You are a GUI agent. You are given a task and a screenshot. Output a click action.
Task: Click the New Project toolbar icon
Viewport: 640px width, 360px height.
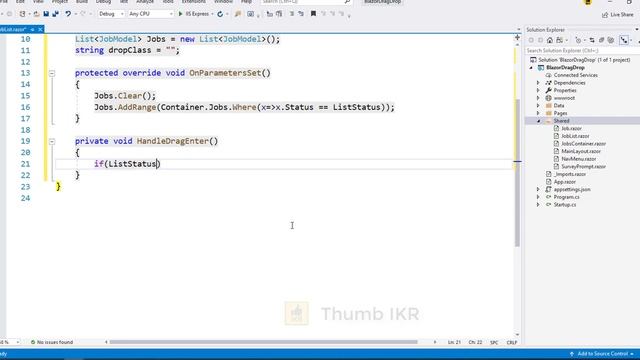pos(22,14)
